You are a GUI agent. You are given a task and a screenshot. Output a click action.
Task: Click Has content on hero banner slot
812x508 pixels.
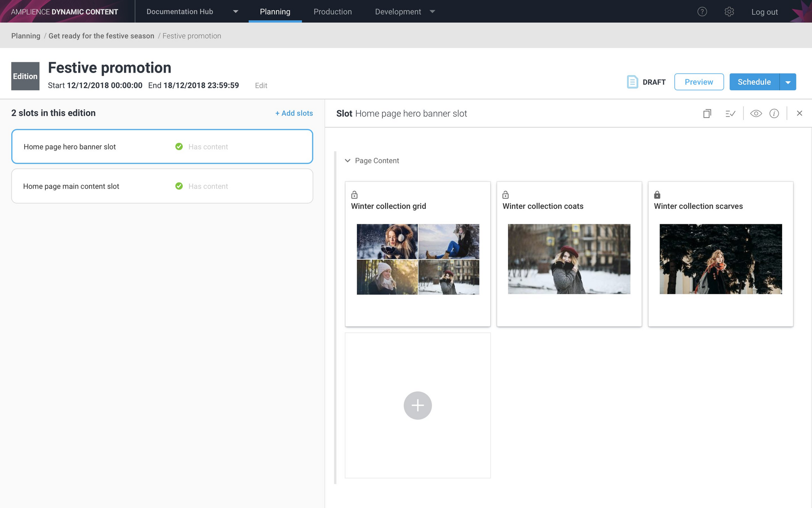pyautogui.click(x=208, y=147)
